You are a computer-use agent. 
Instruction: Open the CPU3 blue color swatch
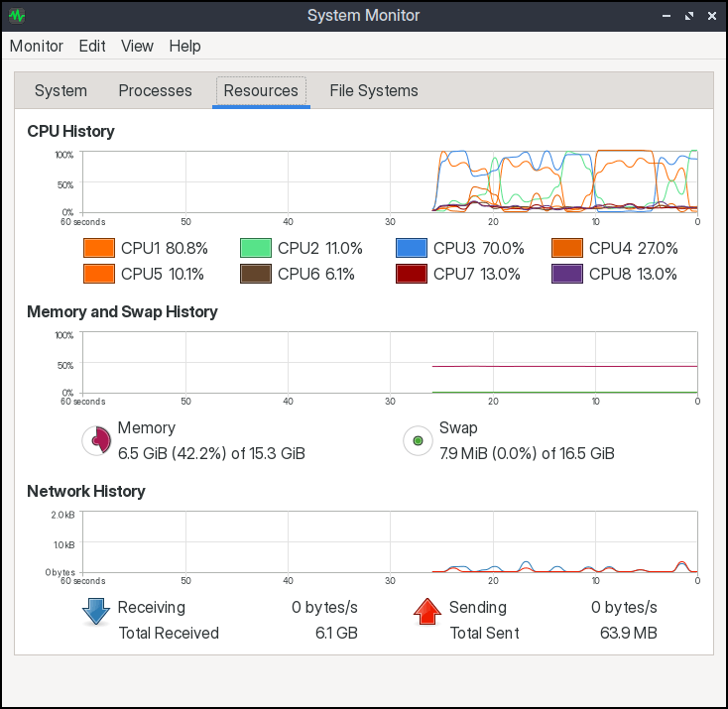click(412, 248)
